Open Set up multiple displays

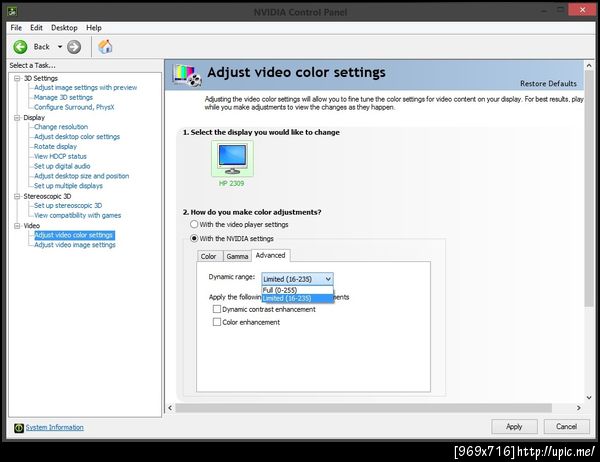click(x=68, y=186)
